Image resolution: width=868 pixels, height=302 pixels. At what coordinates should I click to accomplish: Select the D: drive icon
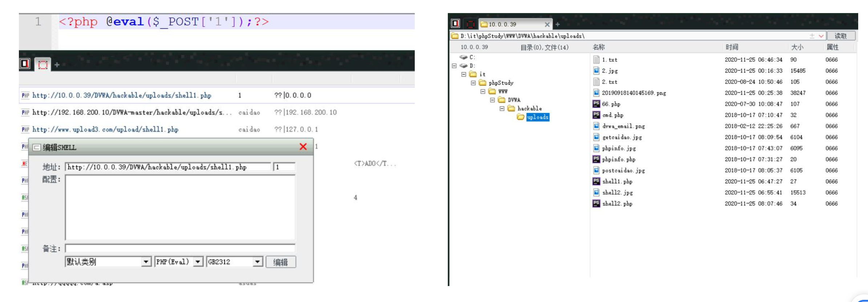tap(463, 66)
